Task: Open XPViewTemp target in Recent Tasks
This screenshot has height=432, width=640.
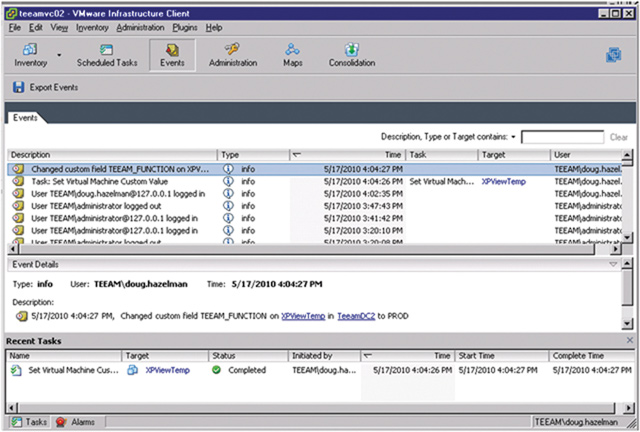Action: (168, 370)
